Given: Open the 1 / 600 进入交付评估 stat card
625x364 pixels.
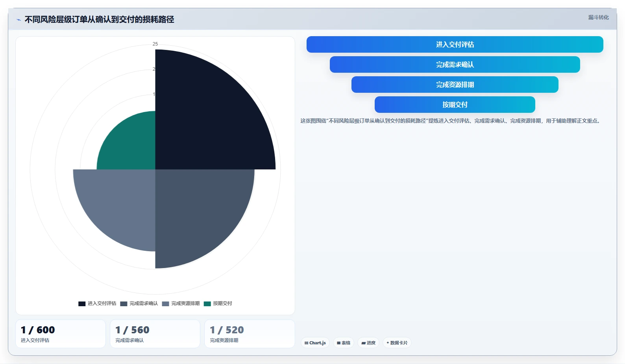Looking at the screenshot, I should point(61,334).
